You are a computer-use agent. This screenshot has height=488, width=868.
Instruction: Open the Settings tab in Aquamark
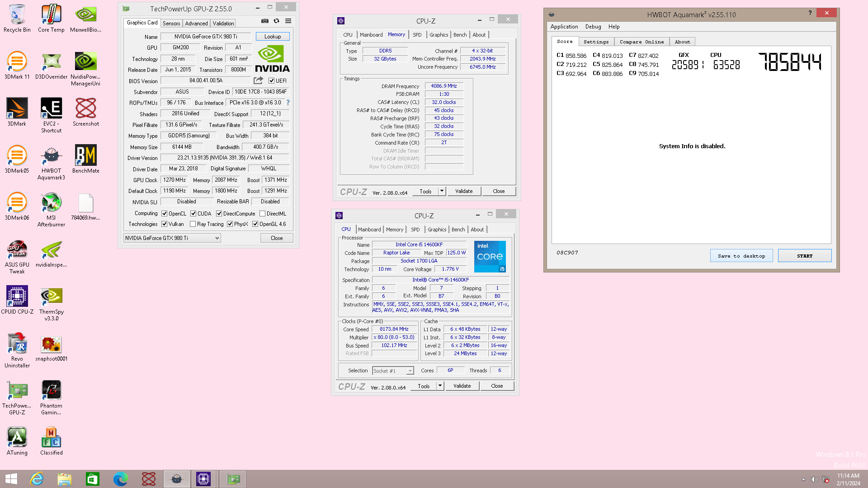596,42
